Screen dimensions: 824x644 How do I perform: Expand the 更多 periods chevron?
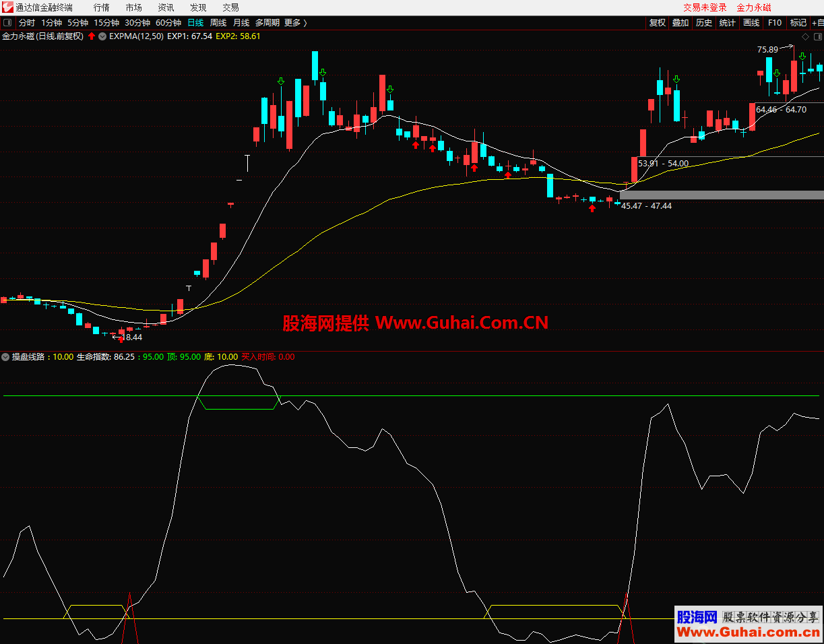pyautogui.click(x=305, y=23)
